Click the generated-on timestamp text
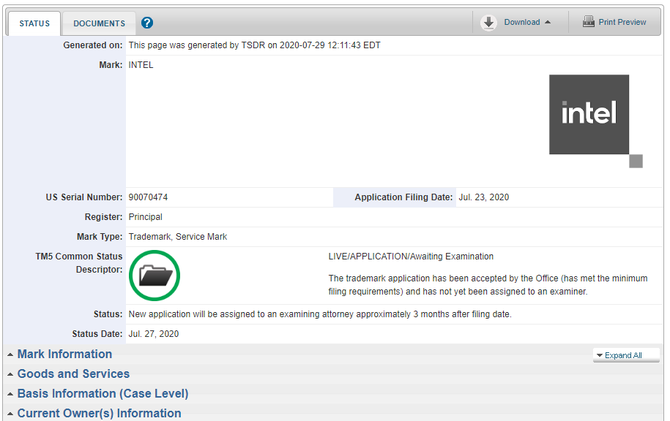The width and height of the screenshot is (670, 421). tap(254, 45)
